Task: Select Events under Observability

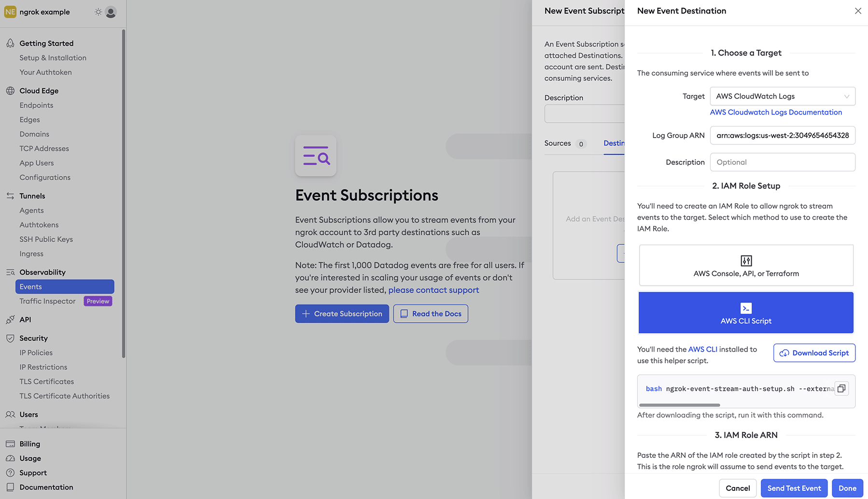Action: (x=65, y=286)
